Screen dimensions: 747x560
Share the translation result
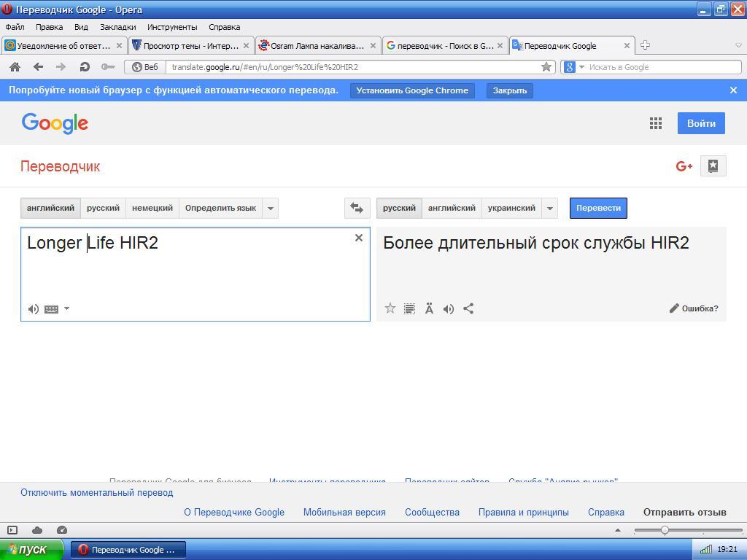coord(468,308)
